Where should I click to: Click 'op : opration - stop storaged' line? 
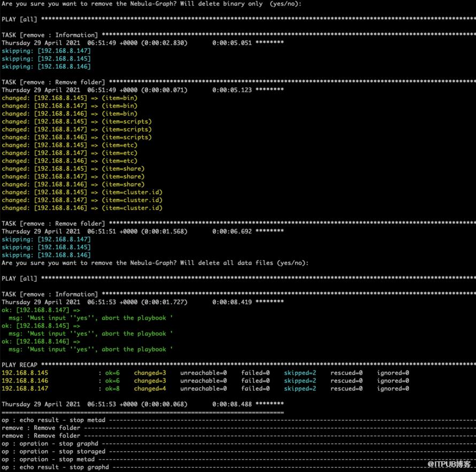point(53,452)
